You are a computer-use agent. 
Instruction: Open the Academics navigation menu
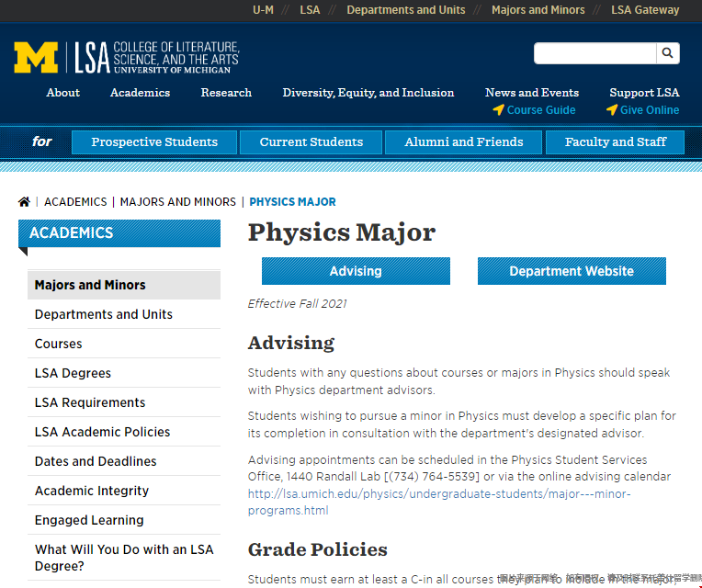click(x=140, y=93)
